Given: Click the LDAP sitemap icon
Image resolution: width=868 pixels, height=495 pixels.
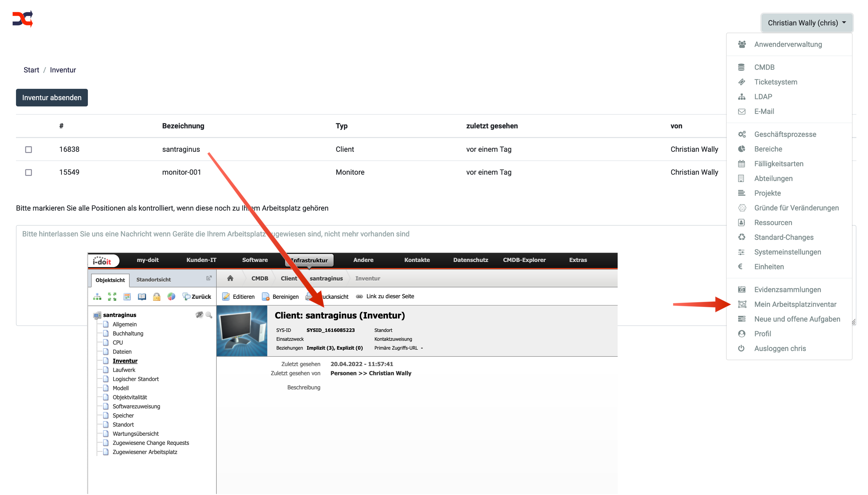Looking at the screenshot, I should click(742, 97).
